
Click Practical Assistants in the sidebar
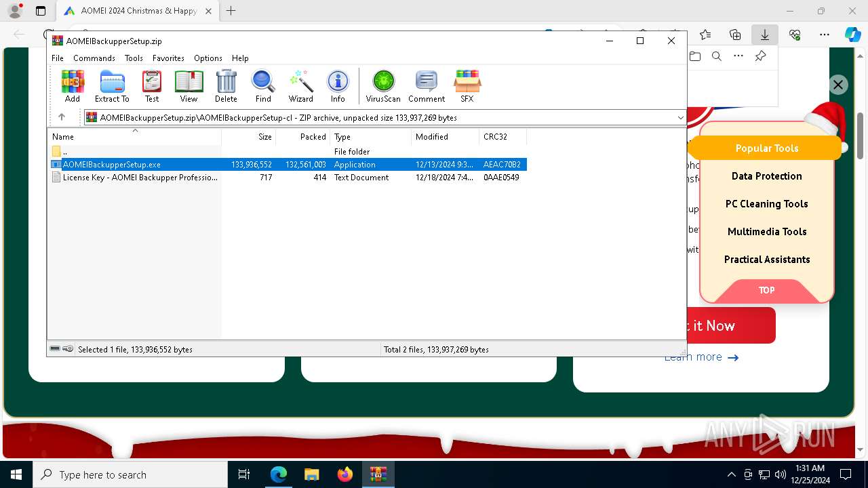tap(767, 260)
